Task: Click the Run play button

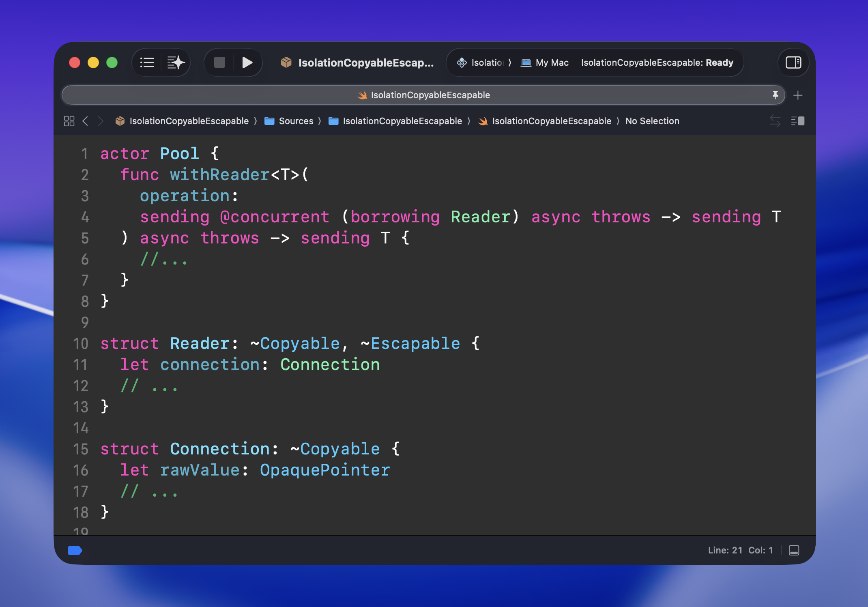Action: 247,62
